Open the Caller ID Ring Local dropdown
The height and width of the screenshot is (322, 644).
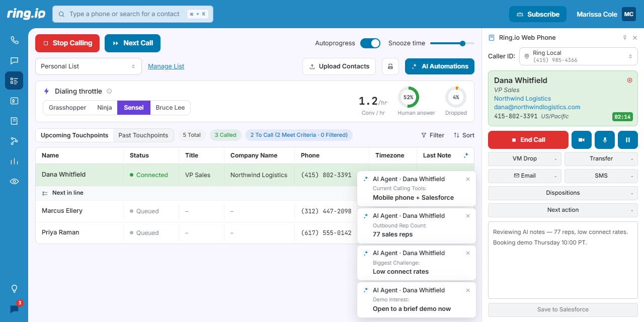[579, 56]
